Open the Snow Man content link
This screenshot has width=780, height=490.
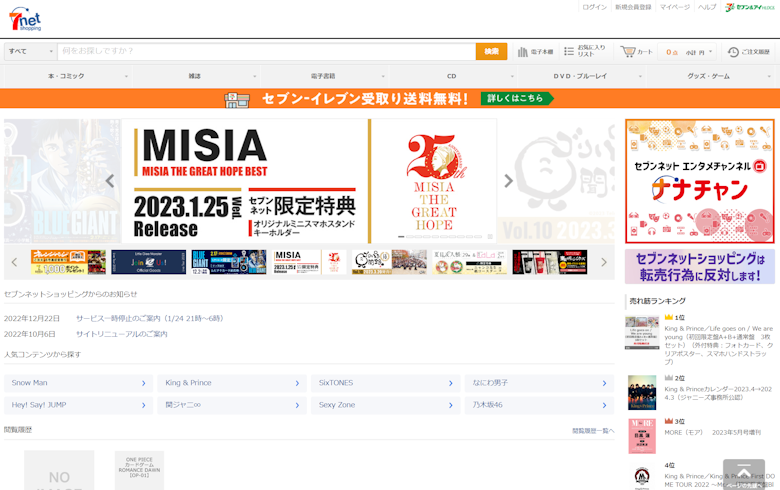pyautogui.click(x=78, y=383)
